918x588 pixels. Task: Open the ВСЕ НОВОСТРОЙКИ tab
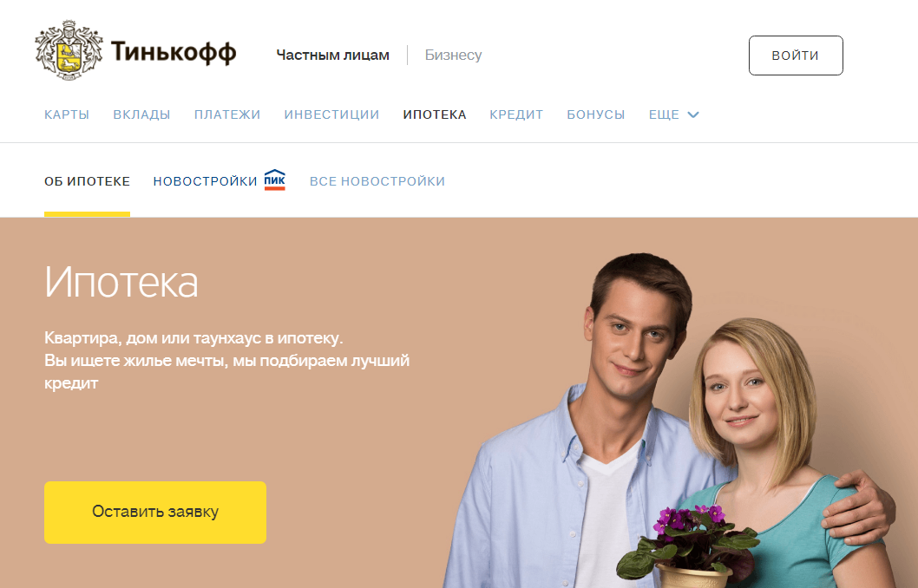pos(377,181)
